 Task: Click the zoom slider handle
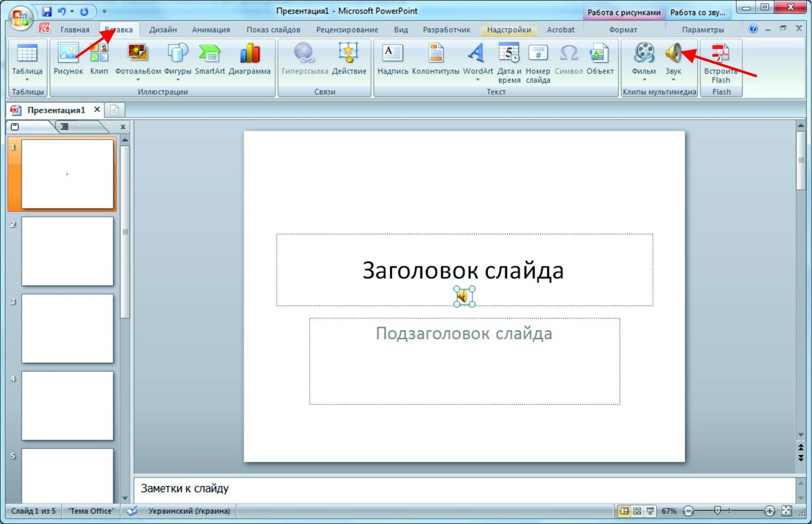(717, 510)
